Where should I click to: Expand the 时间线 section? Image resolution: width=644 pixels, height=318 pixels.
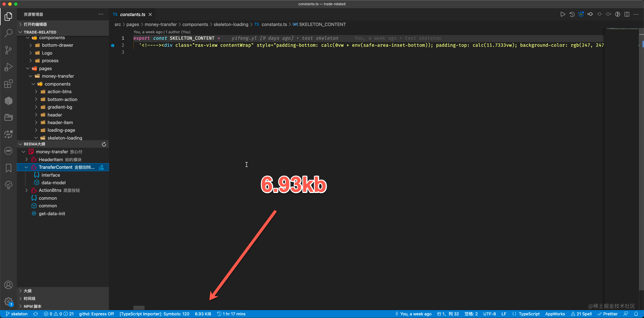[x=63, y=298]
